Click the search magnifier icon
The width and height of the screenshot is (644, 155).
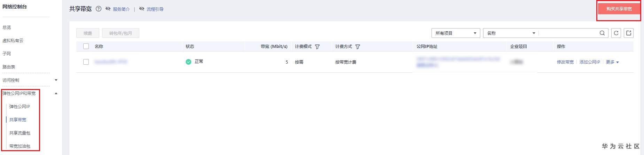point(602,33)
